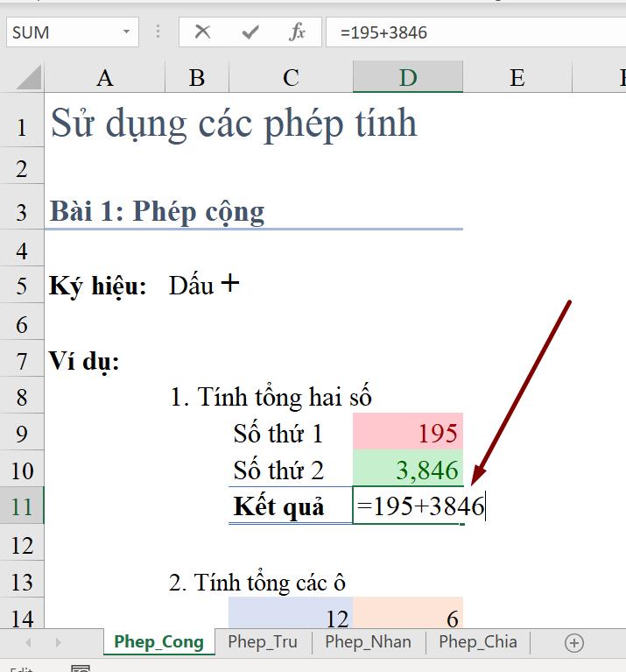Click heading 'Bài 1: Phép cộng'

pos(157,211)
